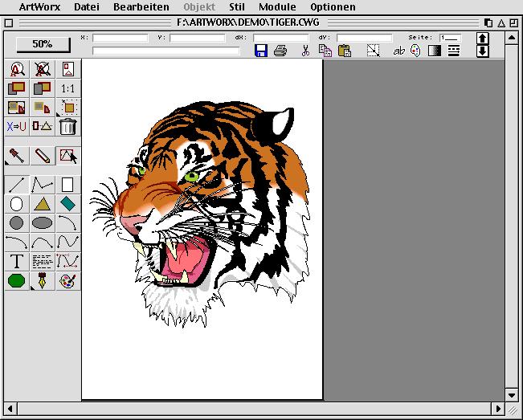
Task: Set view to 1:1 scale
Action: (x=68, y=88)
